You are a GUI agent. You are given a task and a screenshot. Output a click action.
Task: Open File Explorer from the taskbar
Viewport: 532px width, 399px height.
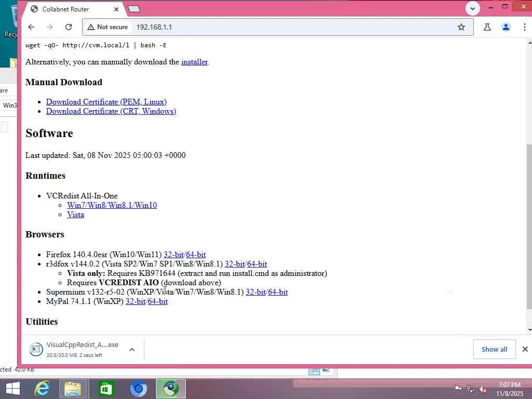pos(73,389)
